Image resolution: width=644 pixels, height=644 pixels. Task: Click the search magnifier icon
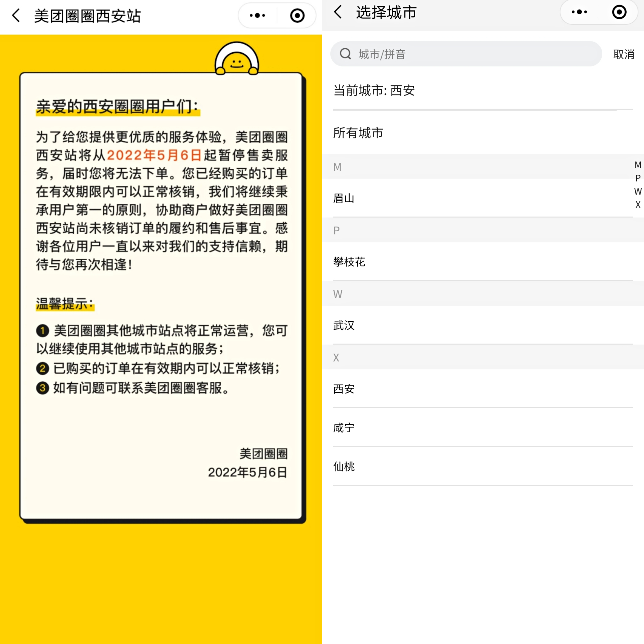(345, 54)
